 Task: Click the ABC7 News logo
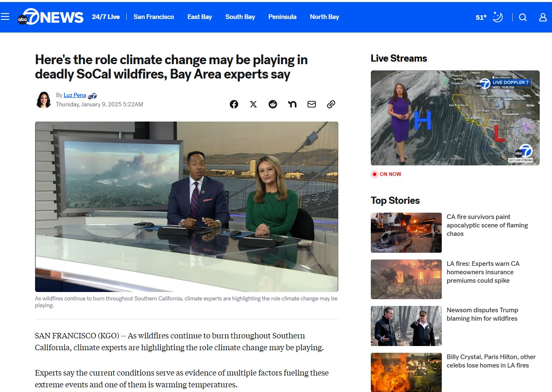[x=51, y=17]
